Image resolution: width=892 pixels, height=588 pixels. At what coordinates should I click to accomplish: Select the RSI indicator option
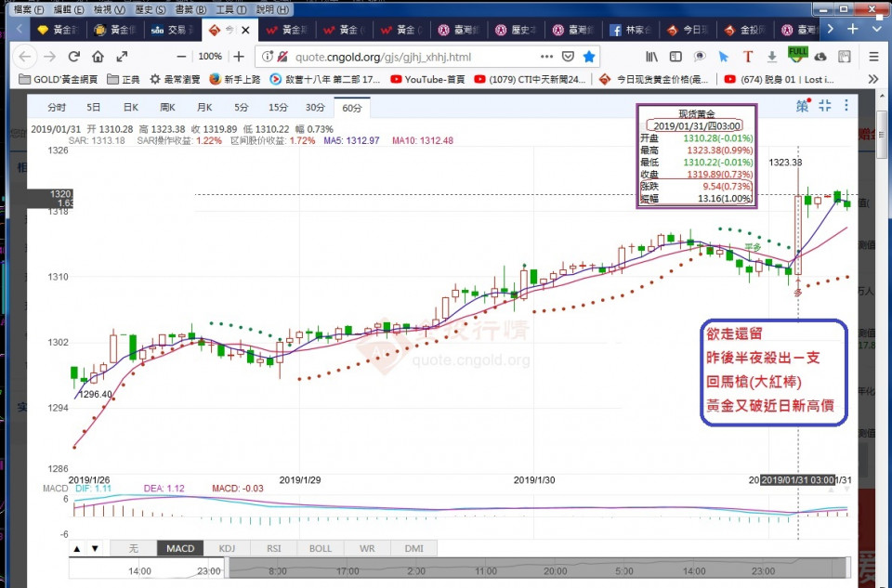tap(273, 548)
